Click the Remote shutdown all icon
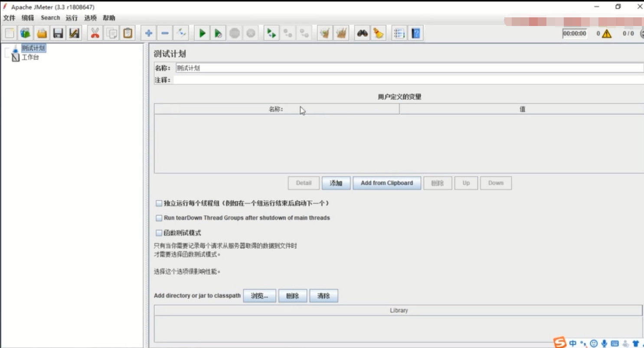The height and width of the screenshot is (348, 644). pos(304,33)
